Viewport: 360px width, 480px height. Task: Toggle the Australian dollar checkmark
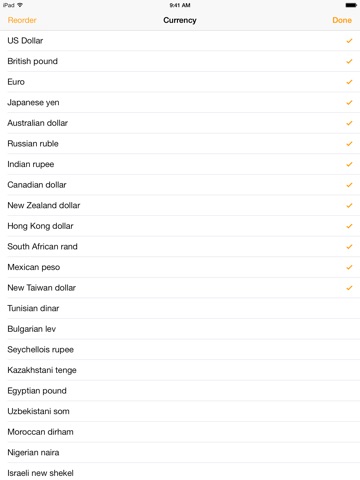(x=349, y=123)
